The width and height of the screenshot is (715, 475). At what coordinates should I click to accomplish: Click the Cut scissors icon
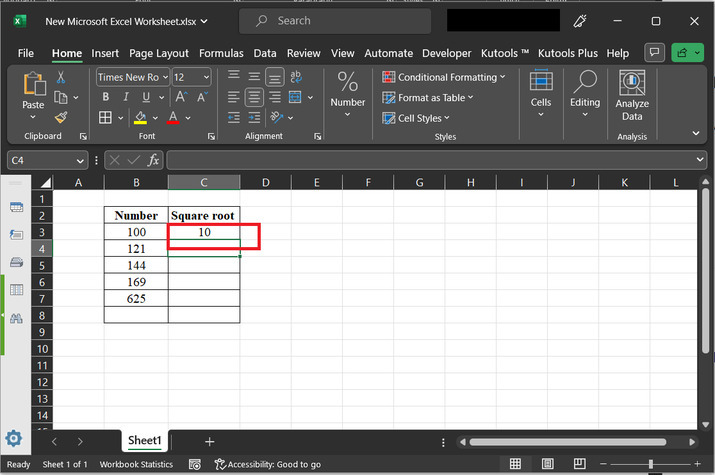point(61,77)
